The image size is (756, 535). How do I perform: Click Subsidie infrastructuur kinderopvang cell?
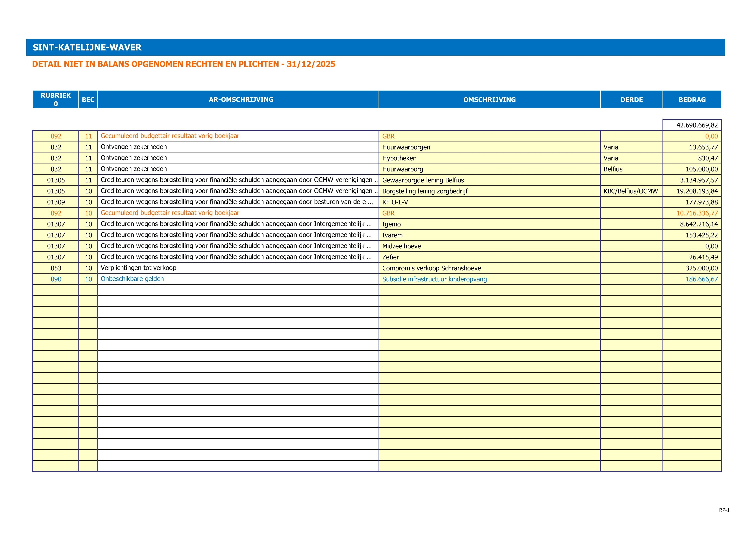(x=489, y=279)
